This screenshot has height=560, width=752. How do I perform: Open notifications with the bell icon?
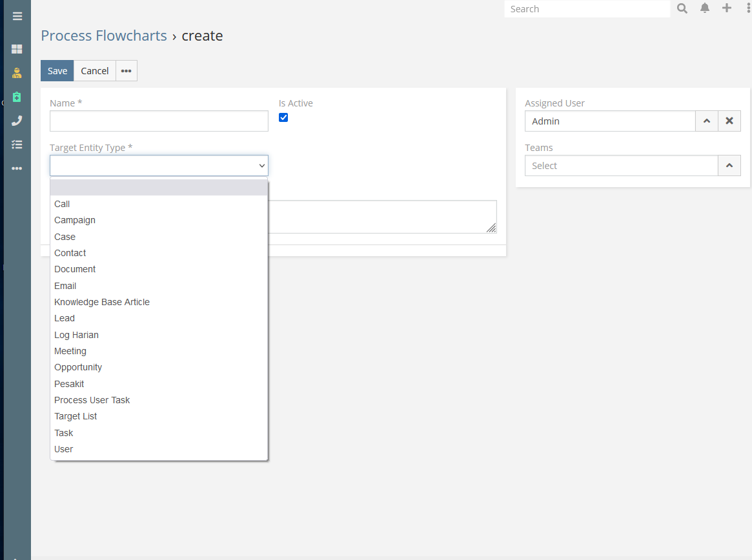(x=705, y=8)
